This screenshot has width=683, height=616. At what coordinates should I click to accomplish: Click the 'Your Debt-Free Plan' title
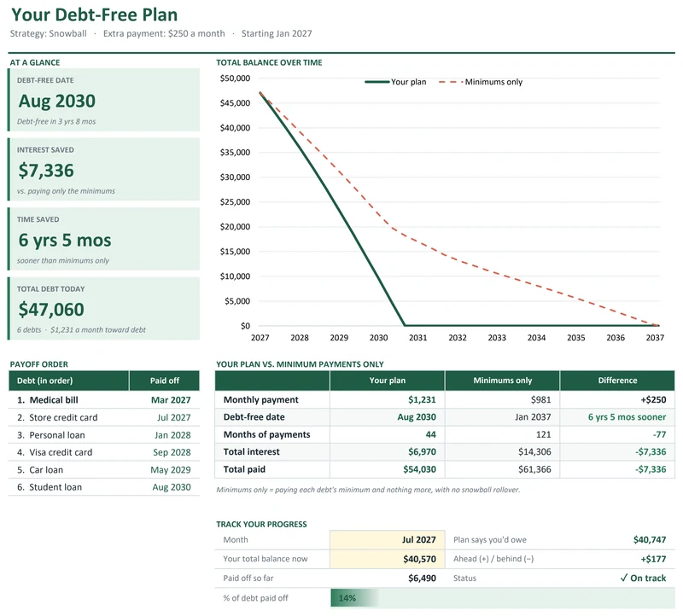click(x=95, y=15)
